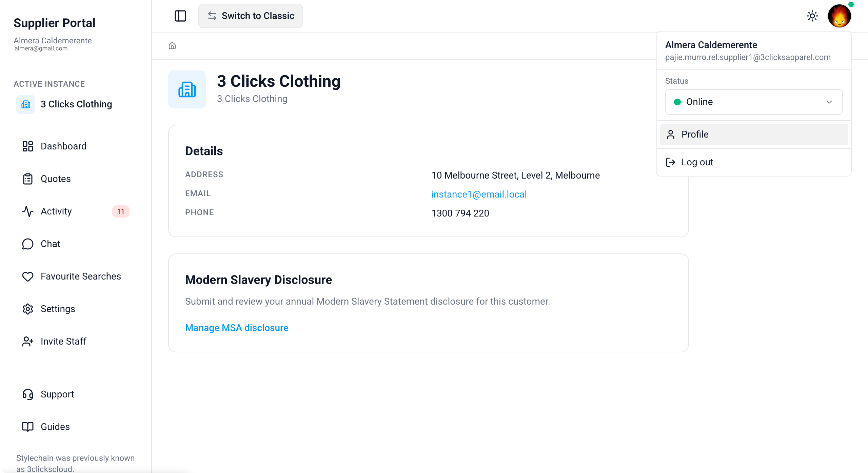This screenshot has width=868, height=473.
Task: Click almera@gmail.com under sidebar name
Action: 41,48
